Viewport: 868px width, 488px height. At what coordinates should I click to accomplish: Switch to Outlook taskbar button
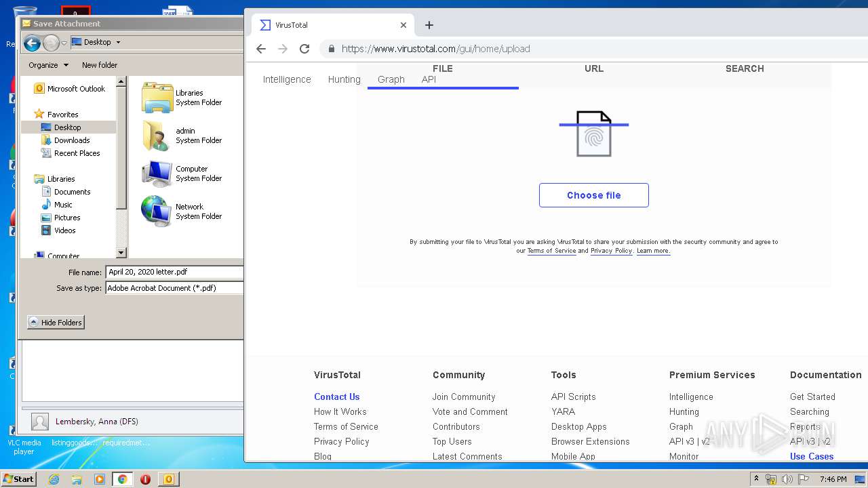point(168,479)
